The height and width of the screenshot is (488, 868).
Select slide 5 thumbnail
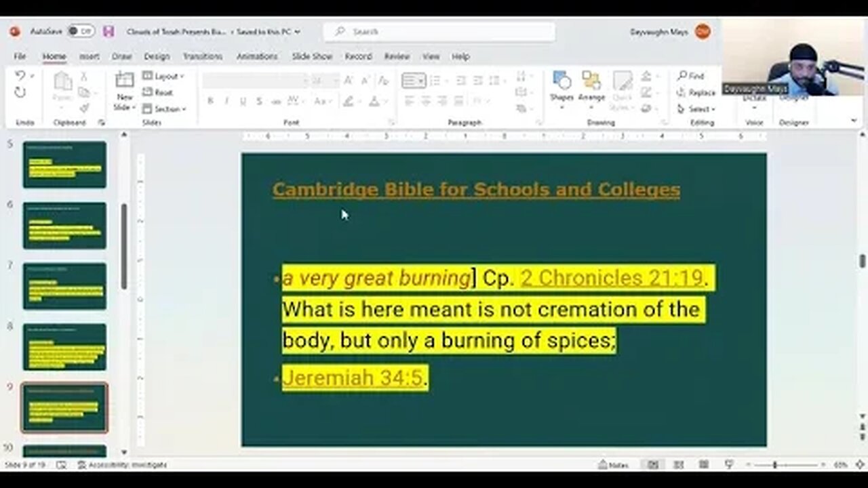click(x=64, y=165)
